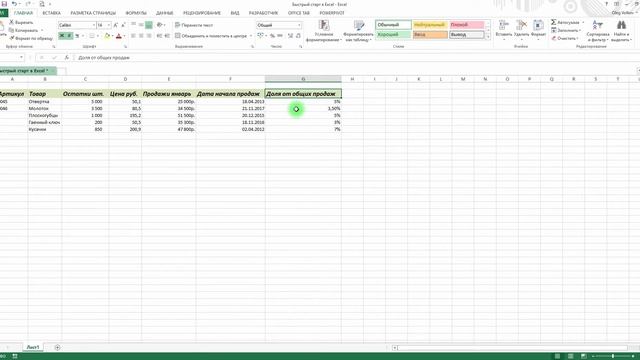This screenshot has height=360, width=640.
Task: Apply the pink Bad (Плохой) cell style
Action: (467, 25)
